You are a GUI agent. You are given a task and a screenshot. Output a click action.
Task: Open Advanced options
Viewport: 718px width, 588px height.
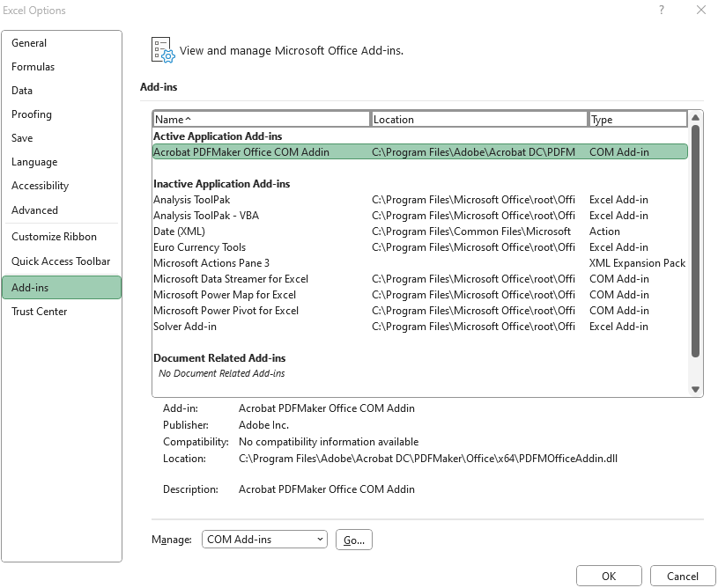pyautogui.click(x=62, y=210)
